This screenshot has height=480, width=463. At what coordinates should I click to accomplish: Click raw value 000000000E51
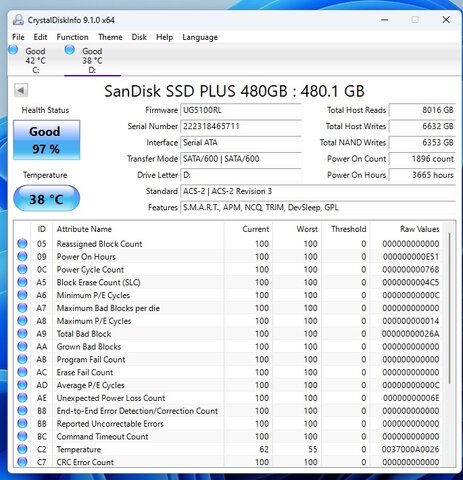pos(411,257)
